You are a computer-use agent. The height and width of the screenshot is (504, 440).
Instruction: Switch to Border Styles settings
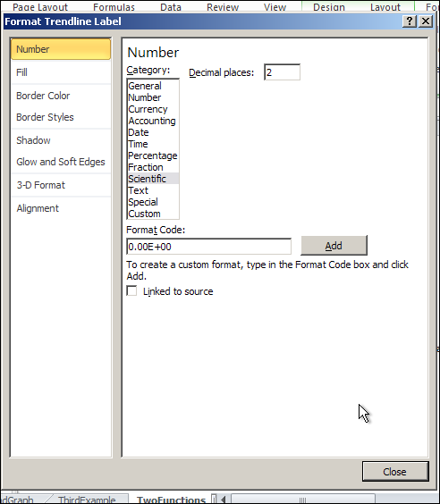[x=61, y=117]
